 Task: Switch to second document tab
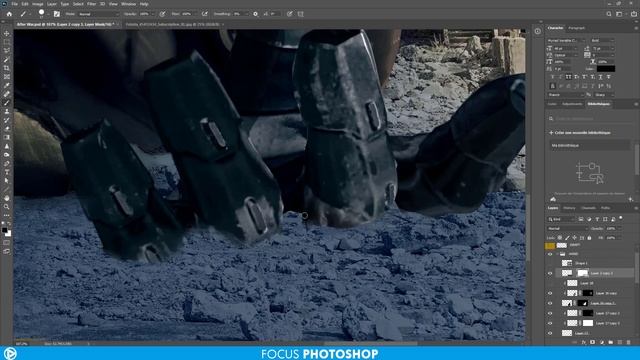pyautogui.click(x=172, y=24)
